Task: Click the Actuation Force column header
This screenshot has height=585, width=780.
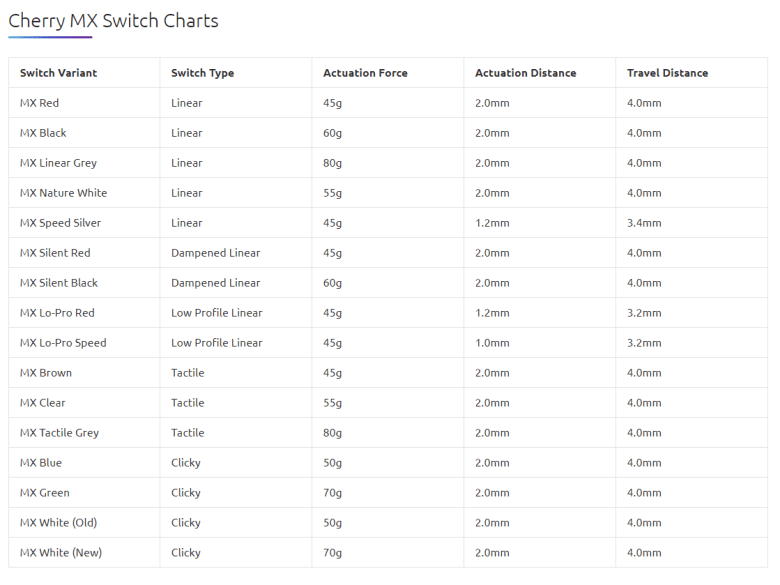Action: point(365,73)
